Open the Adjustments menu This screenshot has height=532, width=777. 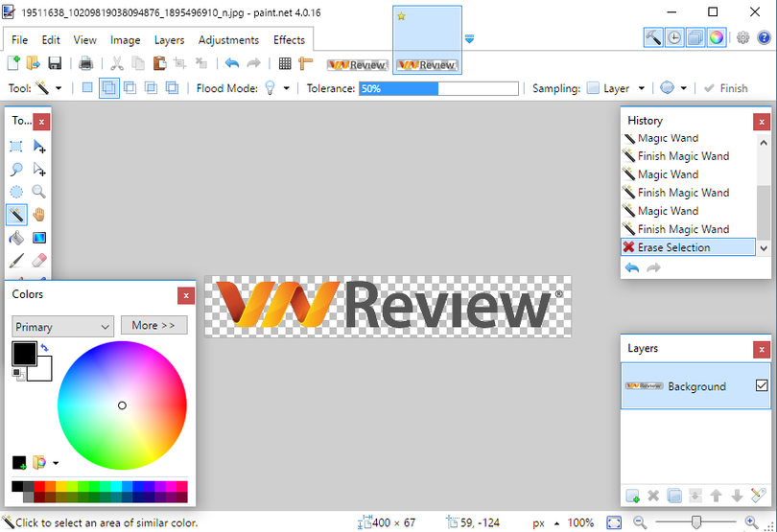click(228, 40)
